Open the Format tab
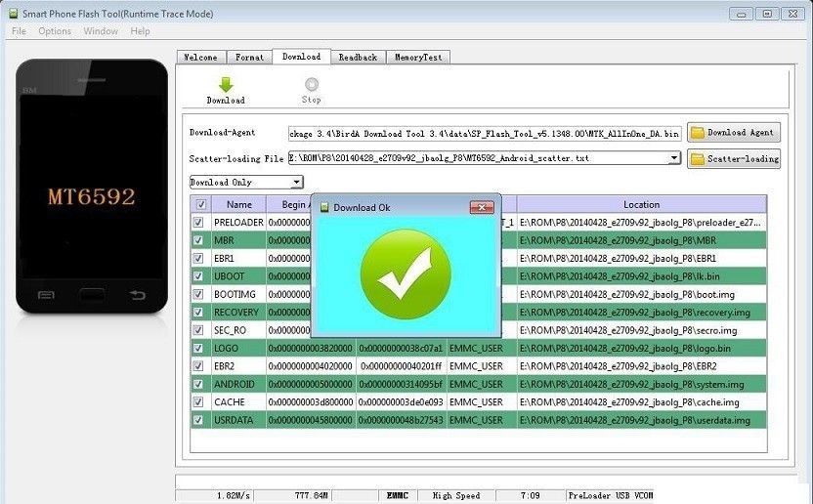The image size is (813, 504). coord(249,58)
